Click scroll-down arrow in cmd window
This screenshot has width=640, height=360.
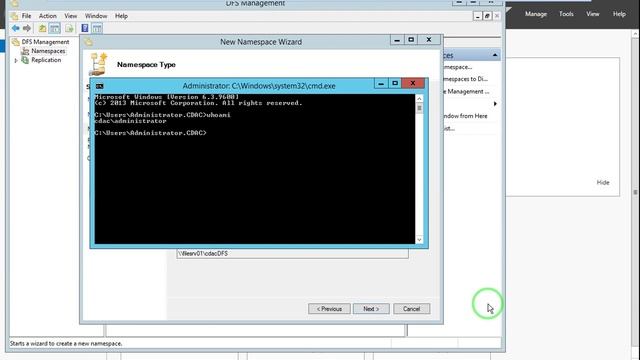pos(419,240)
